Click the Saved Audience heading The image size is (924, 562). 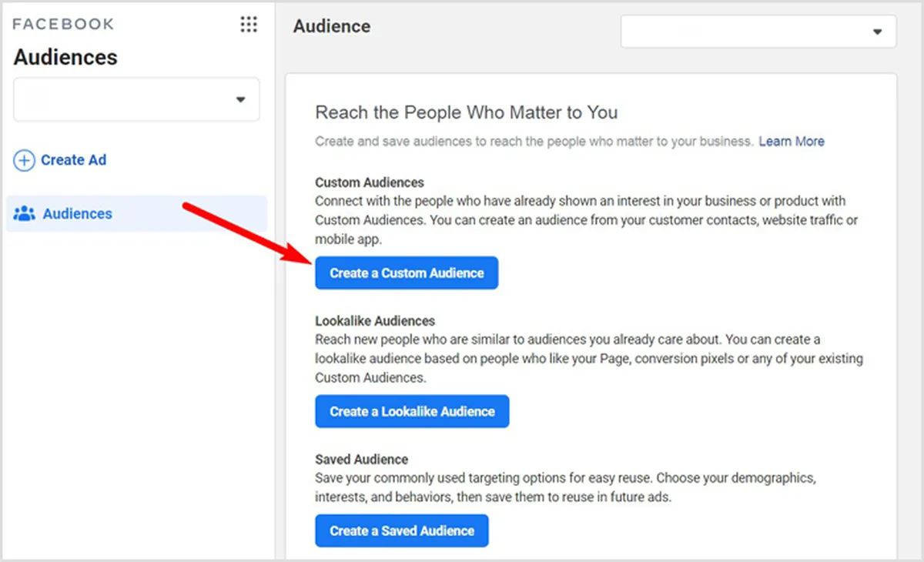[361, 460]
